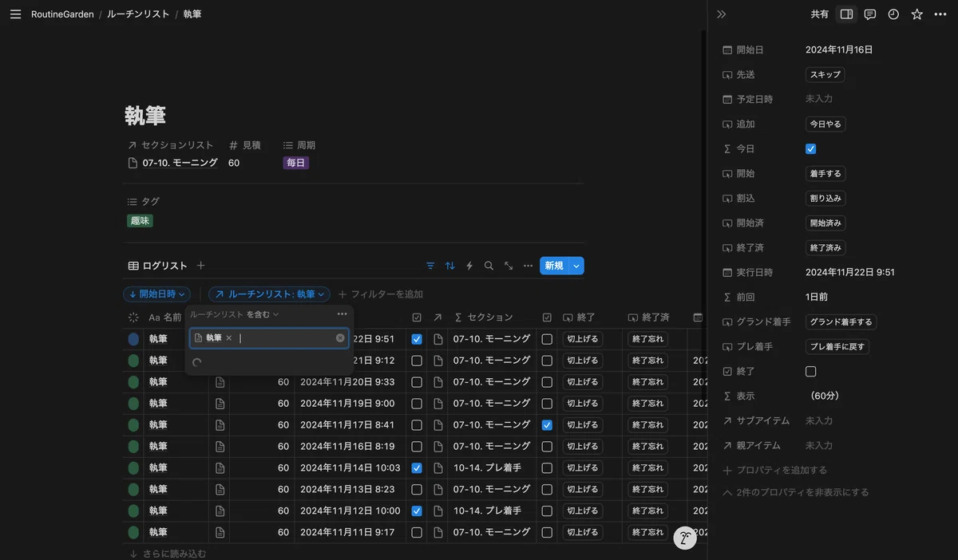Clear the filter input with X circle
958x560 pixels.
[340, 338]
